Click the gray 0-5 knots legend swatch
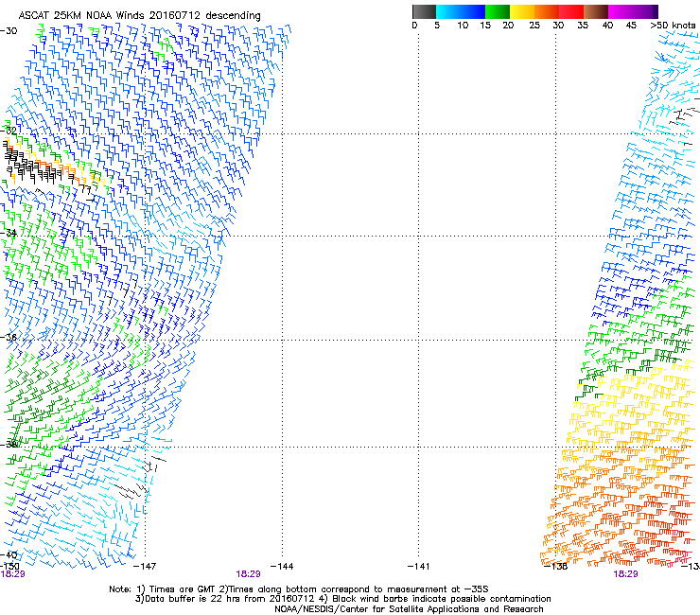The image size is (700, 615). pyautogui.click(x=424, y=11)
